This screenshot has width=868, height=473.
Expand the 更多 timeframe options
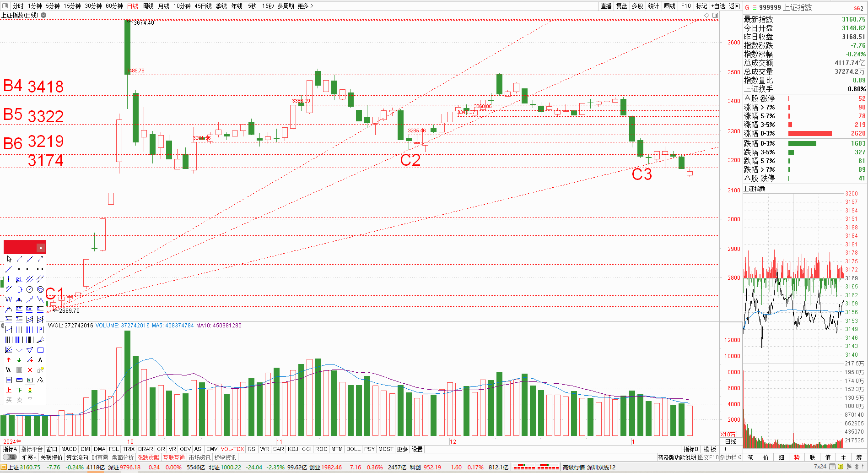pyautogui.click(x=305, y=6)
